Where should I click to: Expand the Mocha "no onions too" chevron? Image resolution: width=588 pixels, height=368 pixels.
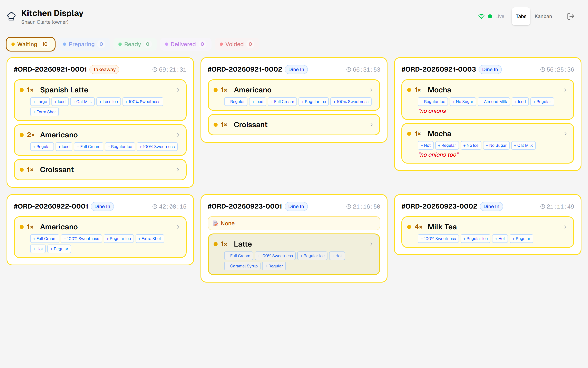(565, 134)
